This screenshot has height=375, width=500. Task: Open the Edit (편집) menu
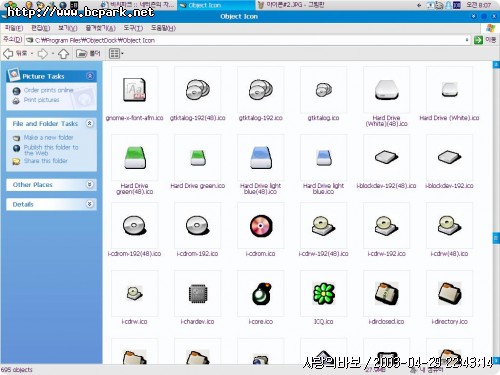[x=41, y=28]
